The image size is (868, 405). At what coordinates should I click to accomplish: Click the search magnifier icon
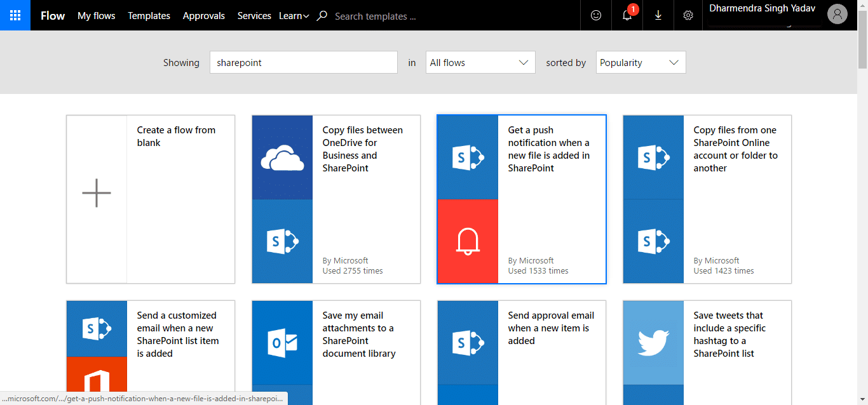tap(322, 16)
